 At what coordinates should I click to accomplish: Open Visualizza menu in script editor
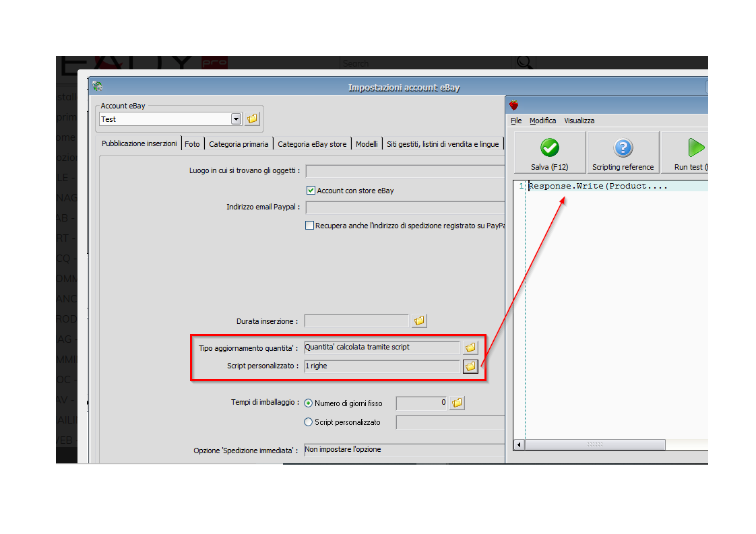[x=579, y=121]
